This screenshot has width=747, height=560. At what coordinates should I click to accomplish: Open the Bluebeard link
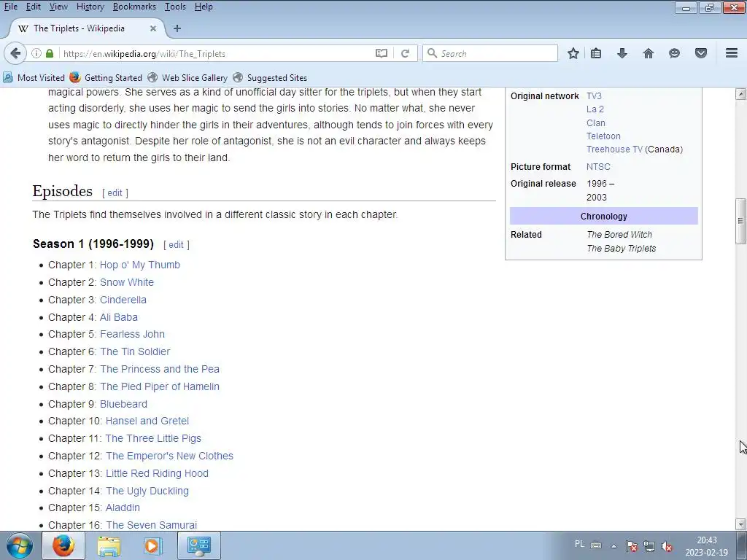coord(123,404)
